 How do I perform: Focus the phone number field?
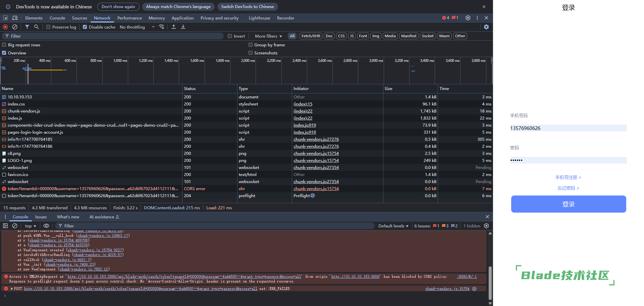[x=568, y=128]
